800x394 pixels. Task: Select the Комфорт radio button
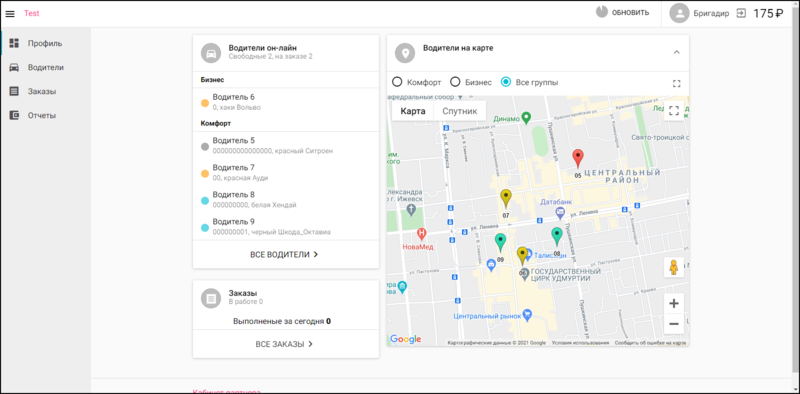coord(397,82)
